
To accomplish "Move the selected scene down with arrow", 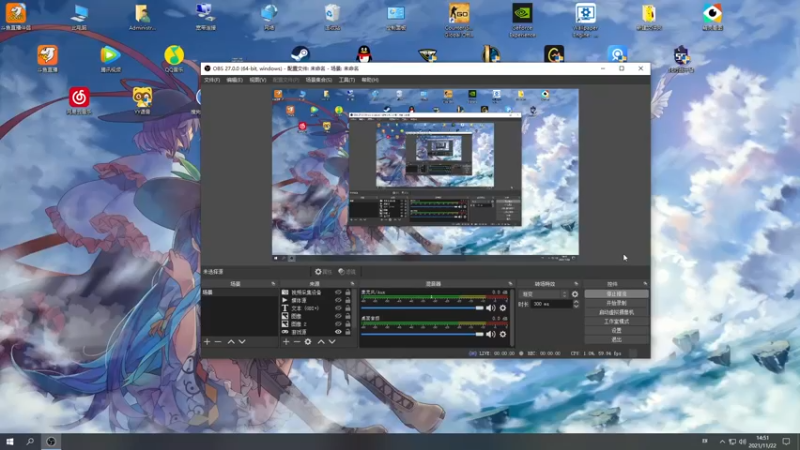I will pyautogui.click(x=242, y=342).
